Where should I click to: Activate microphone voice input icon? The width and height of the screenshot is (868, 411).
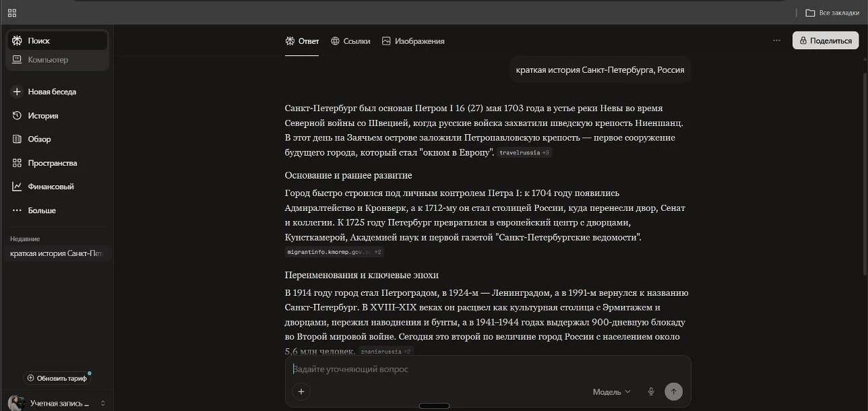(x=651, y=391)
